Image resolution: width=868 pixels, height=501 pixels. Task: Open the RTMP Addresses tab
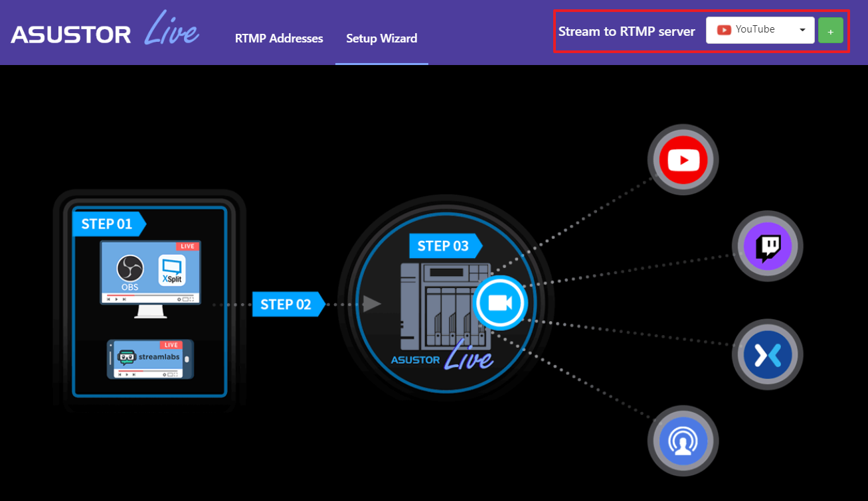[279, 38]
